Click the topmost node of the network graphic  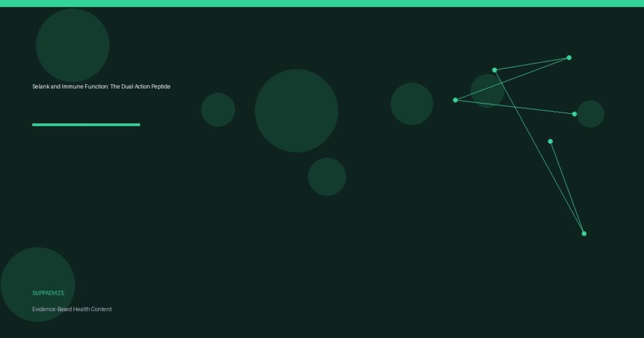click(569, 58)
